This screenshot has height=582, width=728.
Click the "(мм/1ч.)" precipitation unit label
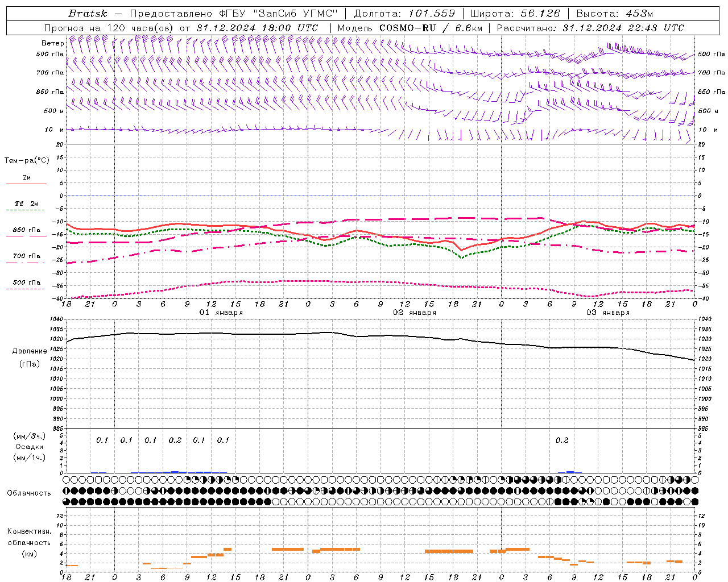point(30,458)
